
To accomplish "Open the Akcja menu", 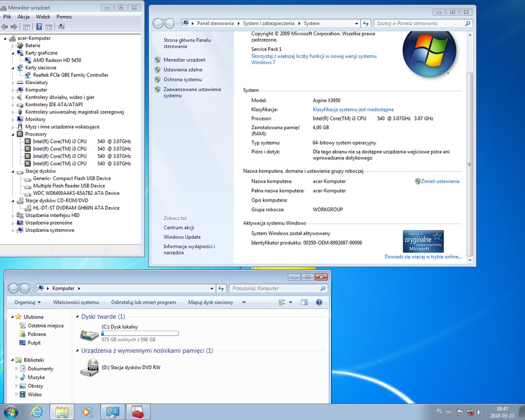I will click(24, 17).
